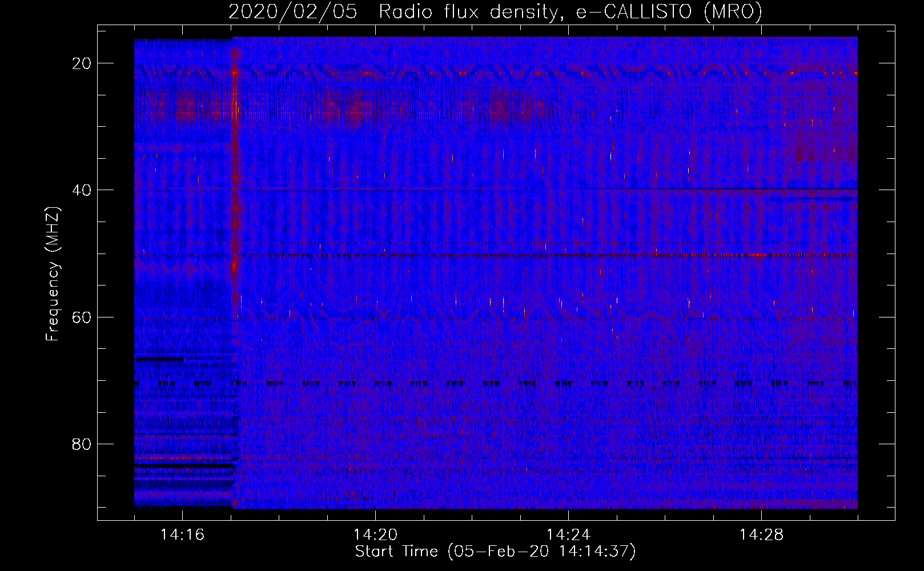The height and width of the screenshot is (571, 924).
Task: Click the 40 frequency tick label
Action: (82, 190)
